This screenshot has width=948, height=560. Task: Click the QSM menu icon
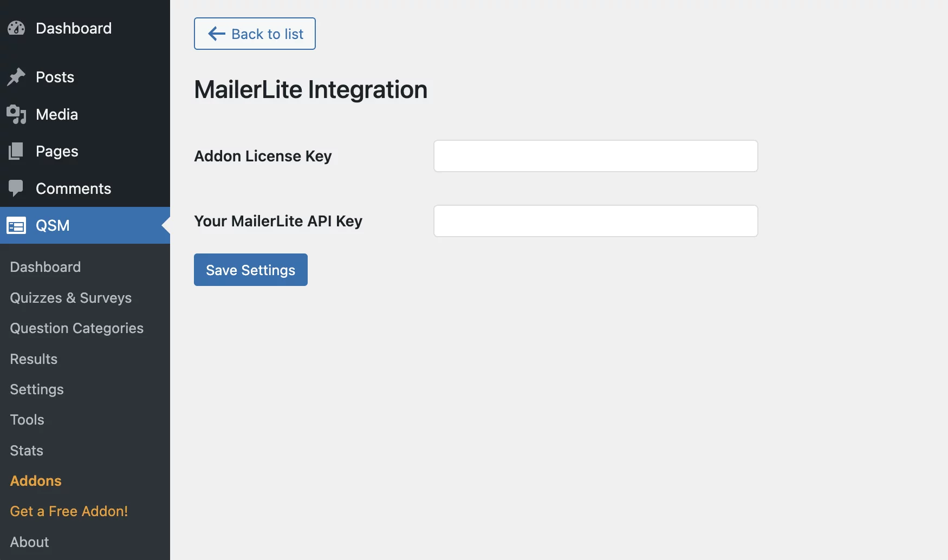coord(16,225)
